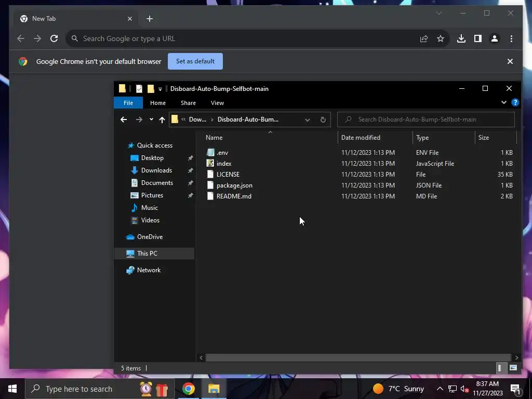Select the index JavaScript file
532x399 pixels.
pos(224,164)
